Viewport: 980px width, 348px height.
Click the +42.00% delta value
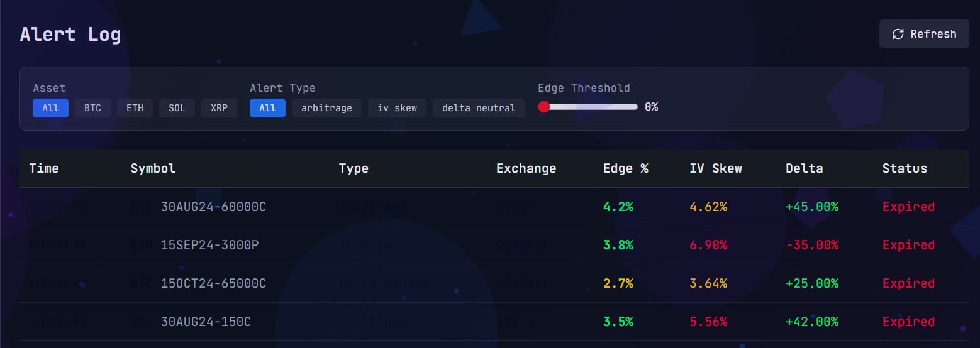point(812,322)
